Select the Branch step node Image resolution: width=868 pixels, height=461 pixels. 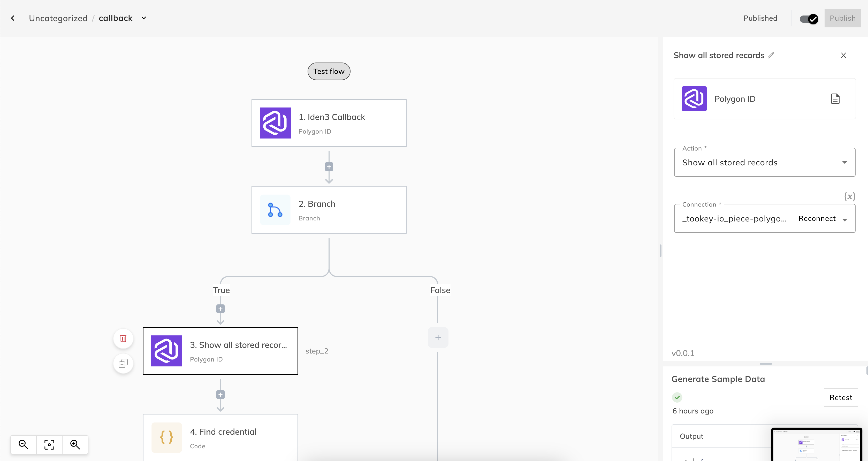(x=329, y=210)
